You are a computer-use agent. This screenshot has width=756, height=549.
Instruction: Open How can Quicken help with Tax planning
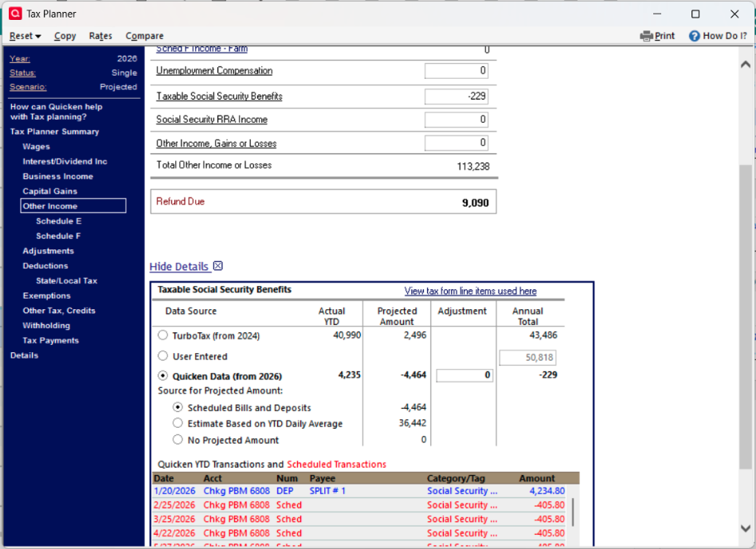(57, 112)
